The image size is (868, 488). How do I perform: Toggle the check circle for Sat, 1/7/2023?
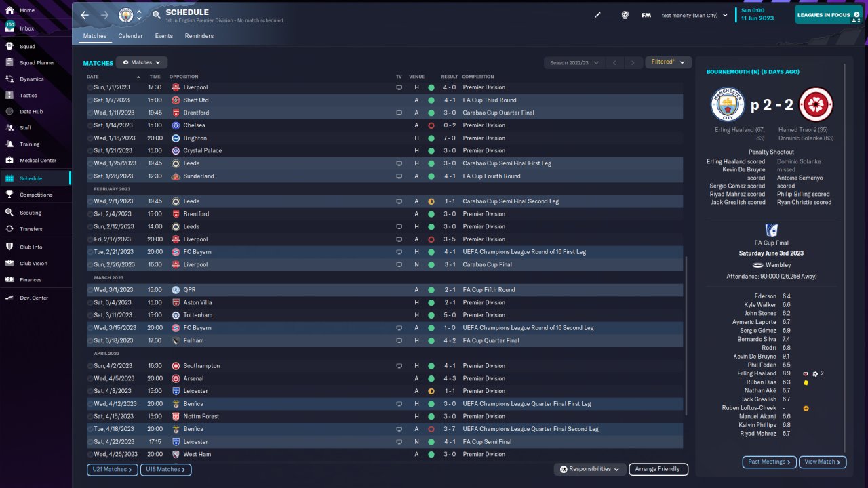90,100
